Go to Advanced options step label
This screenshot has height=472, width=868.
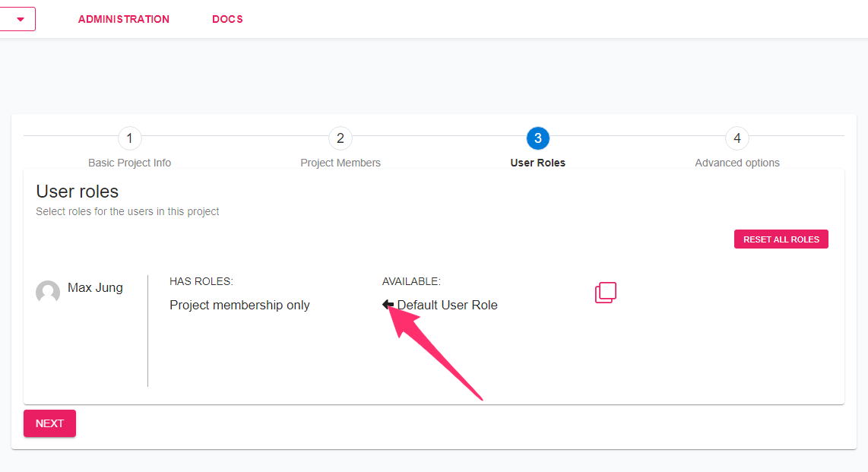[x=737, y=163]
